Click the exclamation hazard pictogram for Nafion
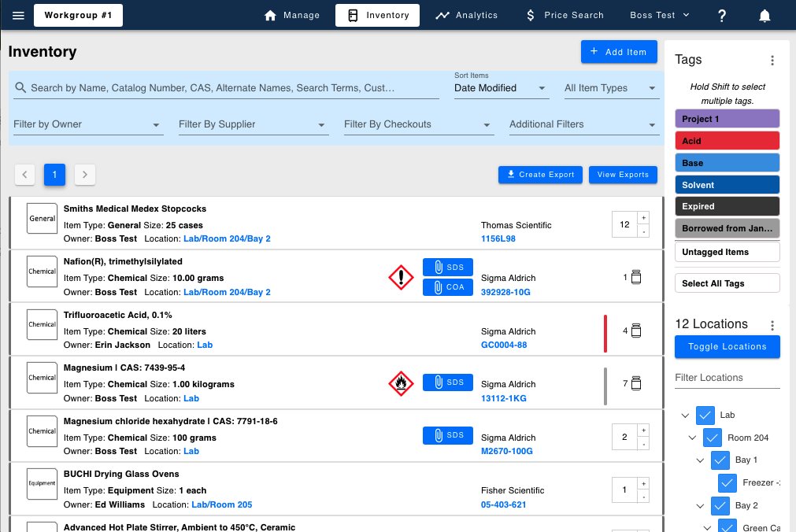The width and height of the screenshot is (796, 532). [x=401, y=277]
